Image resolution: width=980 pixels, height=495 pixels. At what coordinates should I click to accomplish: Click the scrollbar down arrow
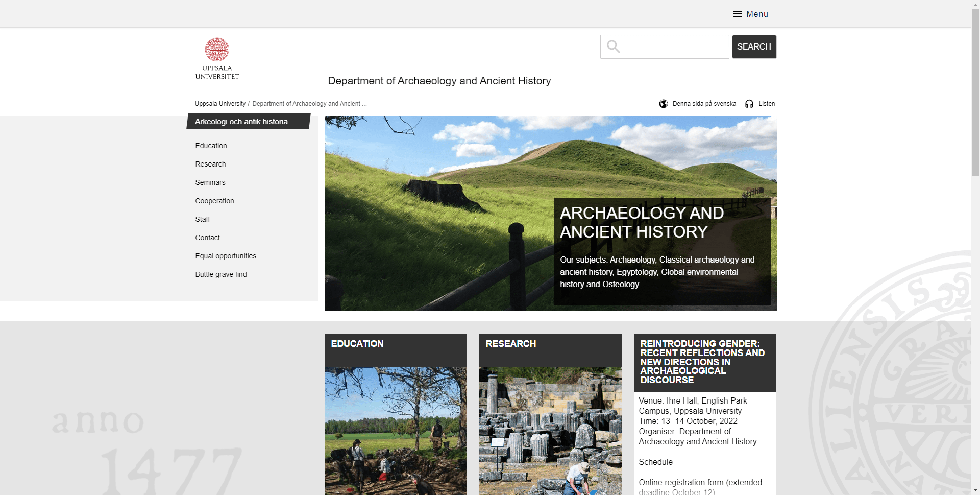(x=975, y=490)
